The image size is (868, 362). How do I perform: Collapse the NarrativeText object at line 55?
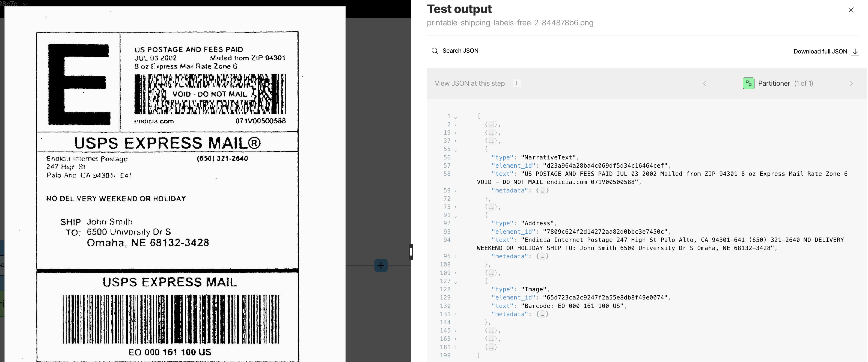(x=456, y=150)
